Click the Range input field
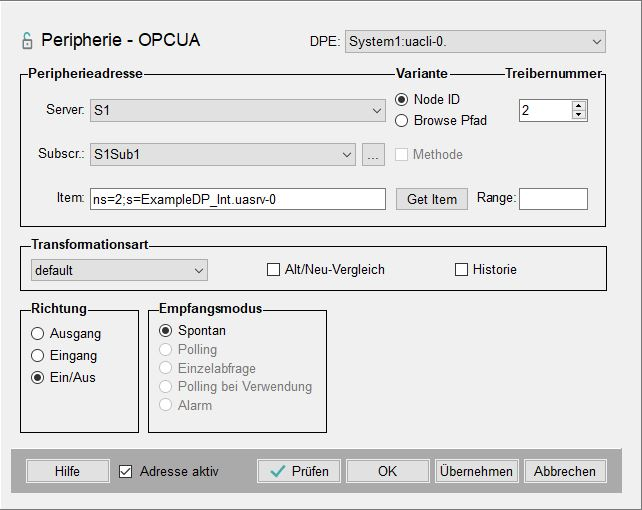The image size is (642, 510). pyautogui.click(x=553, y=199)
